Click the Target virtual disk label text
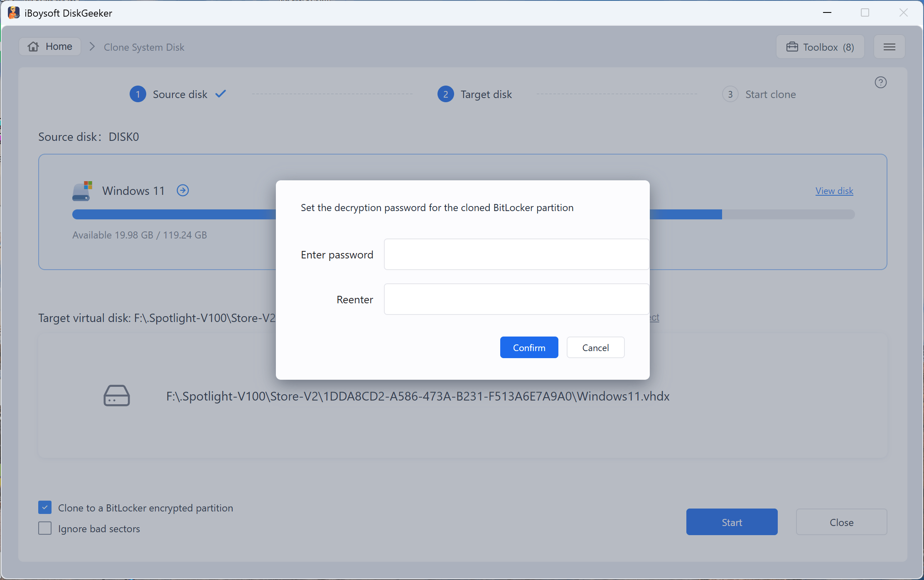The height and width of the screenshot is (580, 924). point(157,318)
